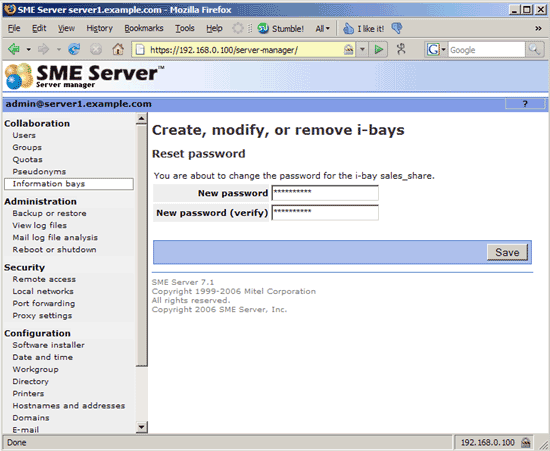Image resolution: width=550 pixels, height=451 pixels.
Task: Click the Stumble! toolbar icon
Action: tap(263, 28)
